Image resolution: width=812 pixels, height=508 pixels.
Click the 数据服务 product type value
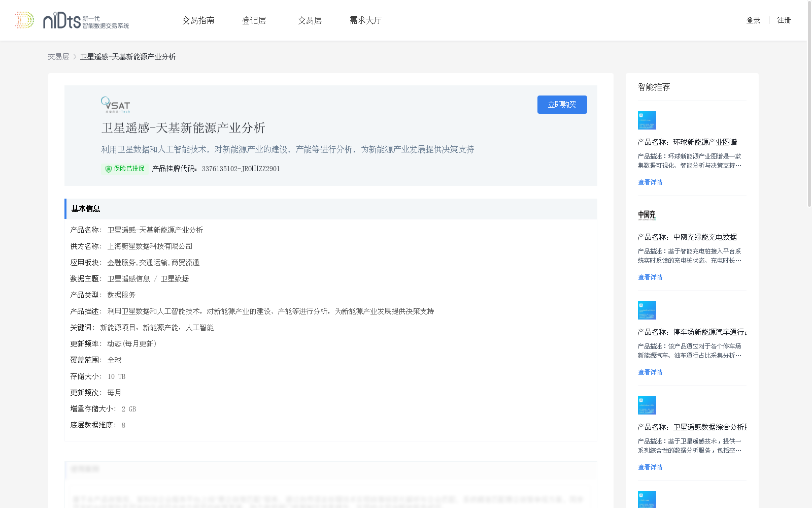[121, 295]
